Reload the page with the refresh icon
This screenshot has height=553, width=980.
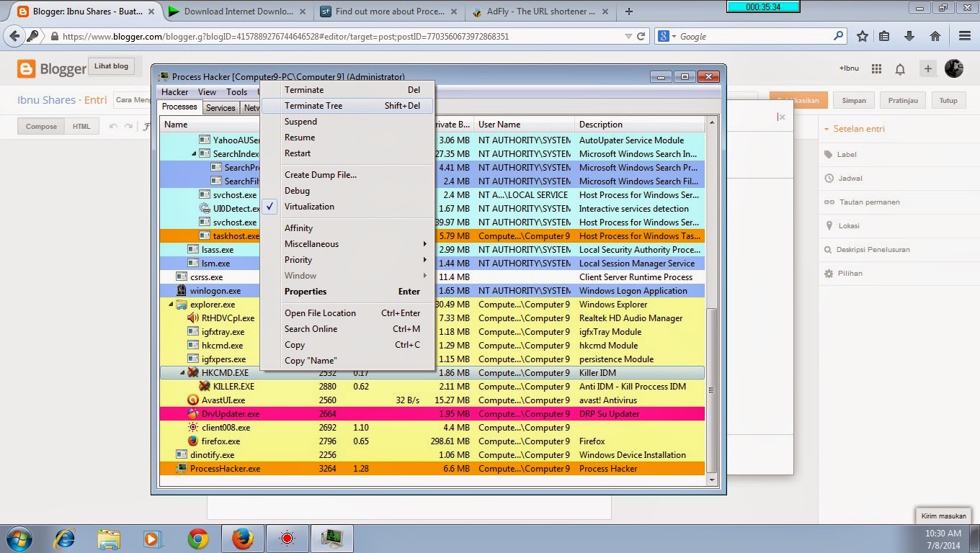pyautogui.click(x=641, y=36)
